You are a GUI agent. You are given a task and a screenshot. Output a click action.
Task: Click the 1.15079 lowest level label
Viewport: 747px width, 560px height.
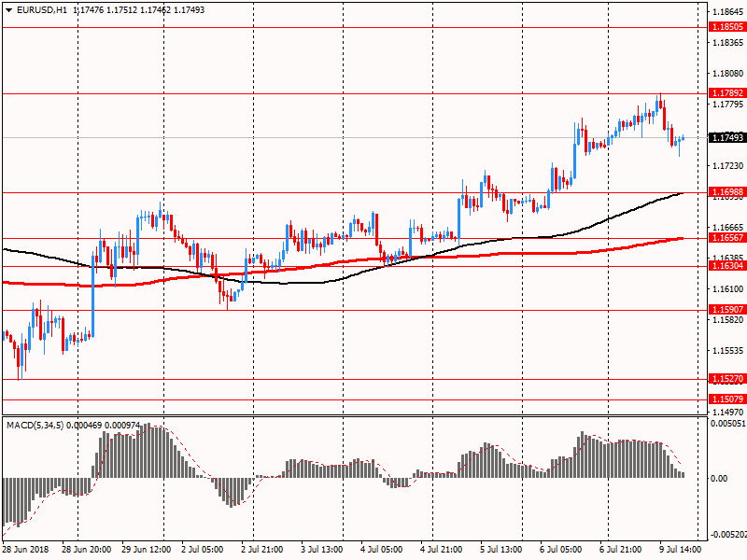click(x=727, y=399)
